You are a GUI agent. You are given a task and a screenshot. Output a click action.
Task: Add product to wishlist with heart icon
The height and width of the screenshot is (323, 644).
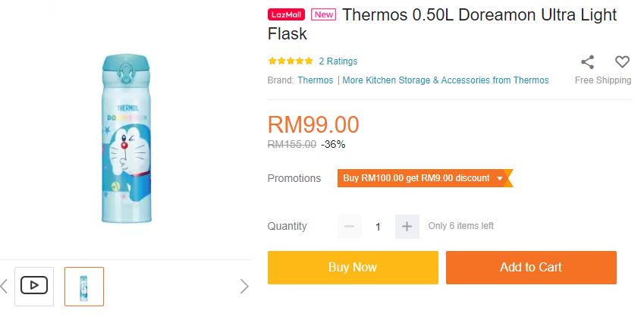click(x=622, y=62)
